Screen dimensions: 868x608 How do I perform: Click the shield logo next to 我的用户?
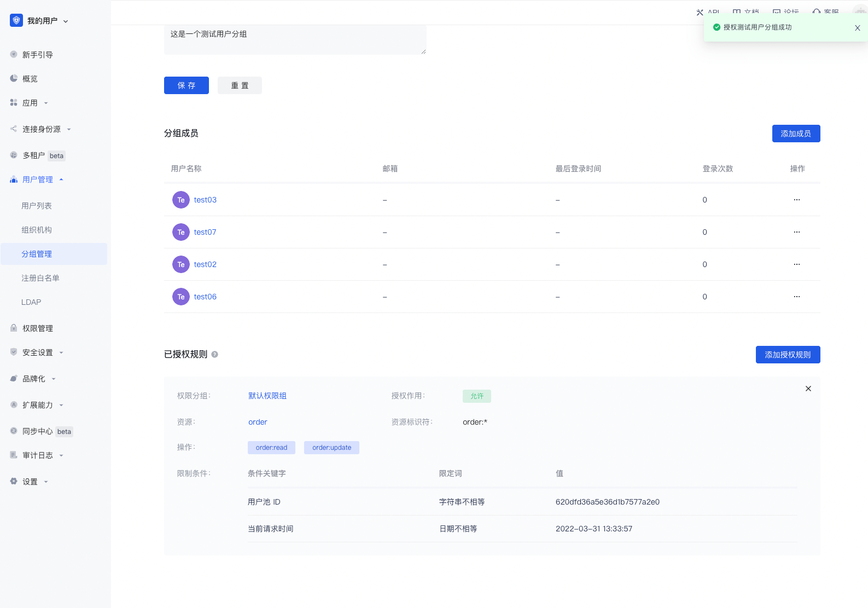click(16, 21)
